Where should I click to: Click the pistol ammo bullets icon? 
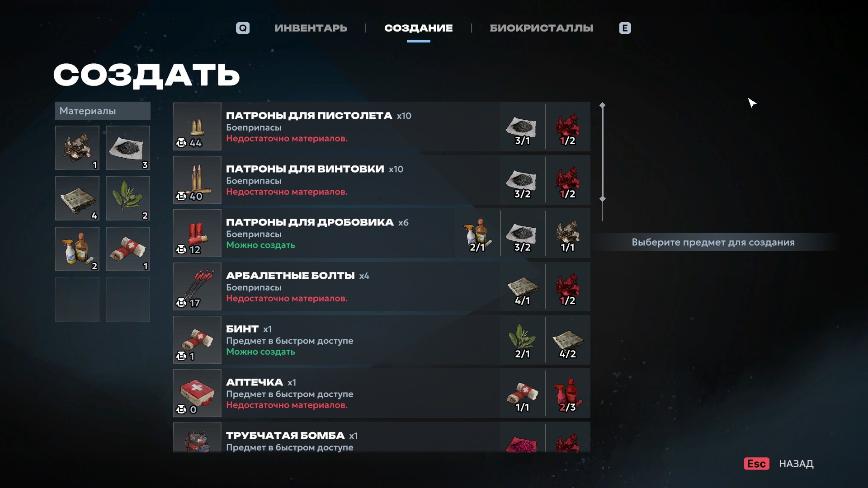click(197, 127)
